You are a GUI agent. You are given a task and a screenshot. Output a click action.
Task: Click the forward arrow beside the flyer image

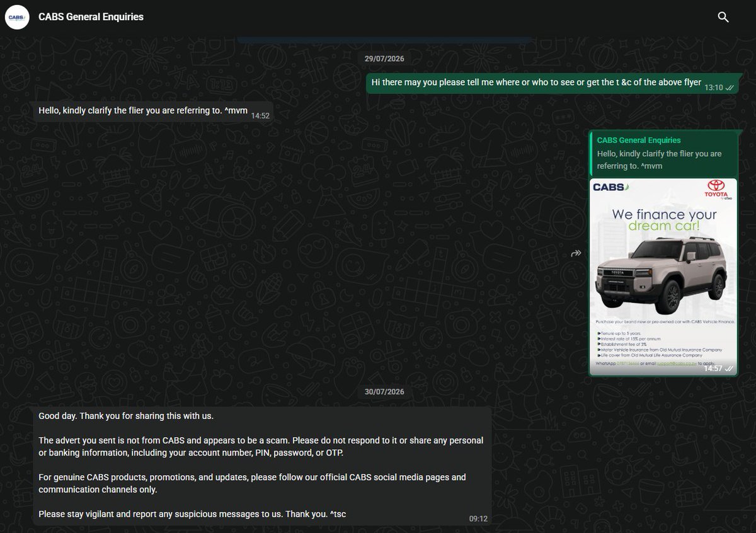coord(576,253)
